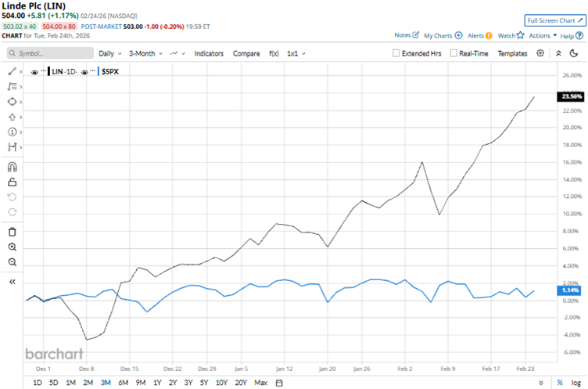The height and width of the screenshot is (389, 588).
Task: Toggle the lock drawings padlock
Action: 12,182
